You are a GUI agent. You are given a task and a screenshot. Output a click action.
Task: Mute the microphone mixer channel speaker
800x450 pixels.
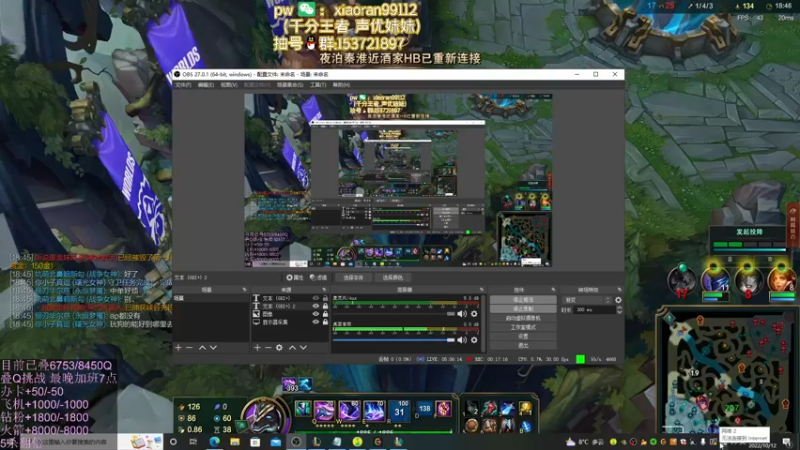pos(462,314)
